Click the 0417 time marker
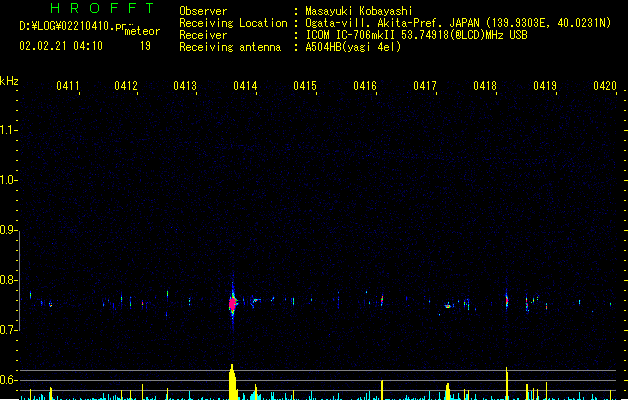The image size is (629, 400). (425, 86)
